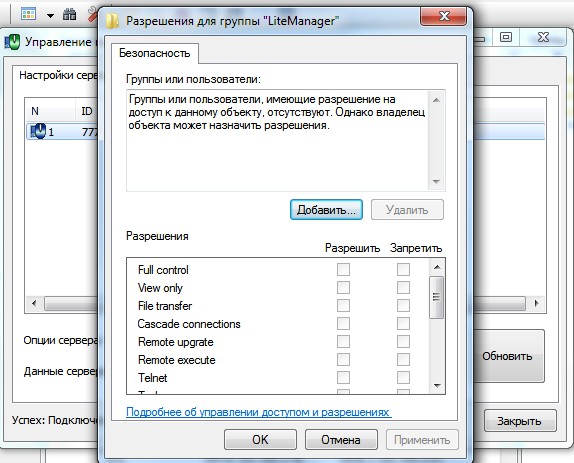Open the dropdown arrow beside the grid view icon
Screen dimensions: 574x463
coord(50,15)
